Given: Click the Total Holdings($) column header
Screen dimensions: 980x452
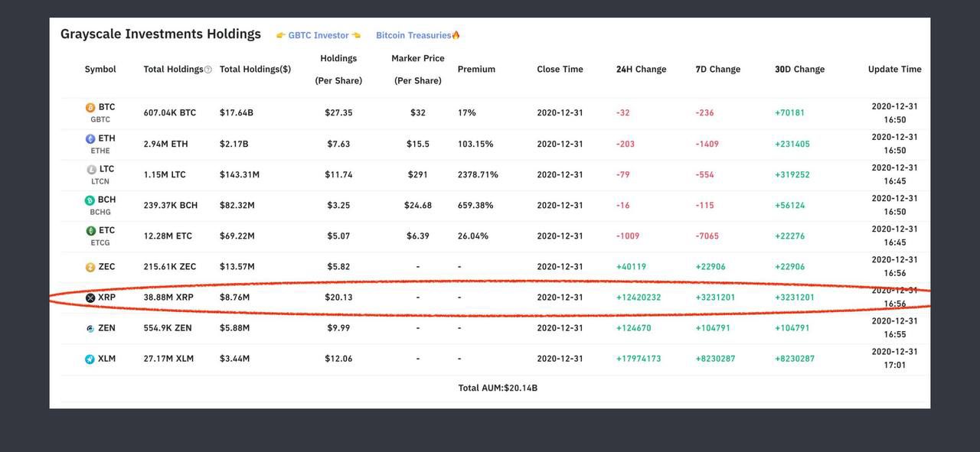Looking at the screenshot, I should point(255,69).
